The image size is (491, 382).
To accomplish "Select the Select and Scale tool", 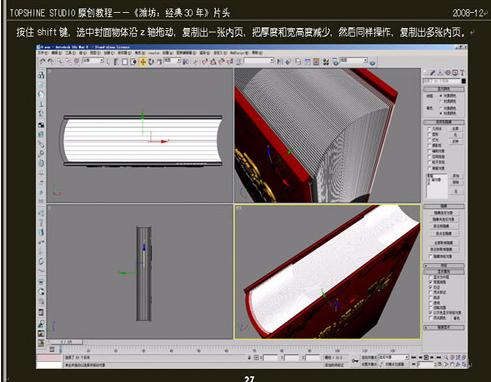I will [x=159, y=62].
